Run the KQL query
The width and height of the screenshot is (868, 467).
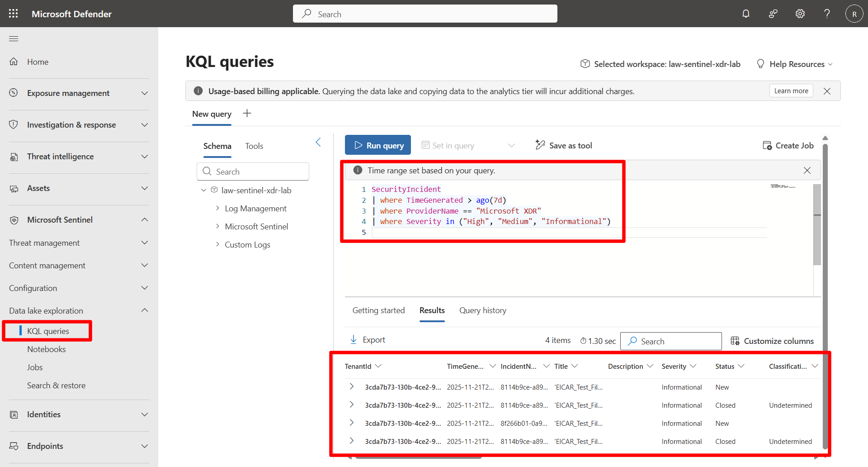tap(378, 145)
